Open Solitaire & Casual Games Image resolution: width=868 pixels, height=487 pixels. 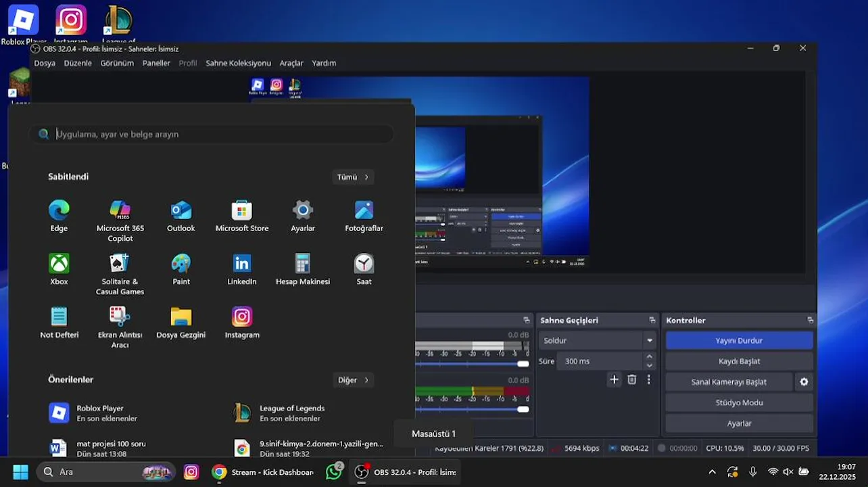pyautogui.click(x=120, y=274)
